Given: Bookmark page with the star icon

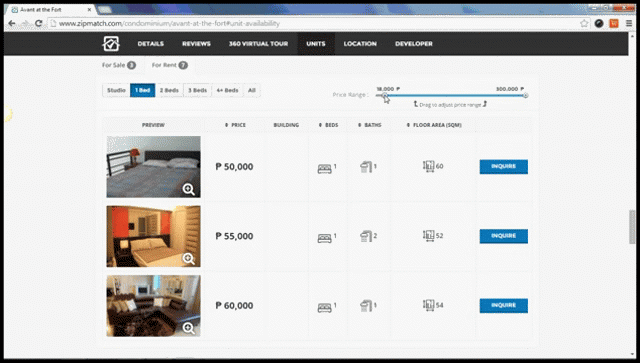Looking at the screenshot, I should pyautogui.click(x=584, y=24).
